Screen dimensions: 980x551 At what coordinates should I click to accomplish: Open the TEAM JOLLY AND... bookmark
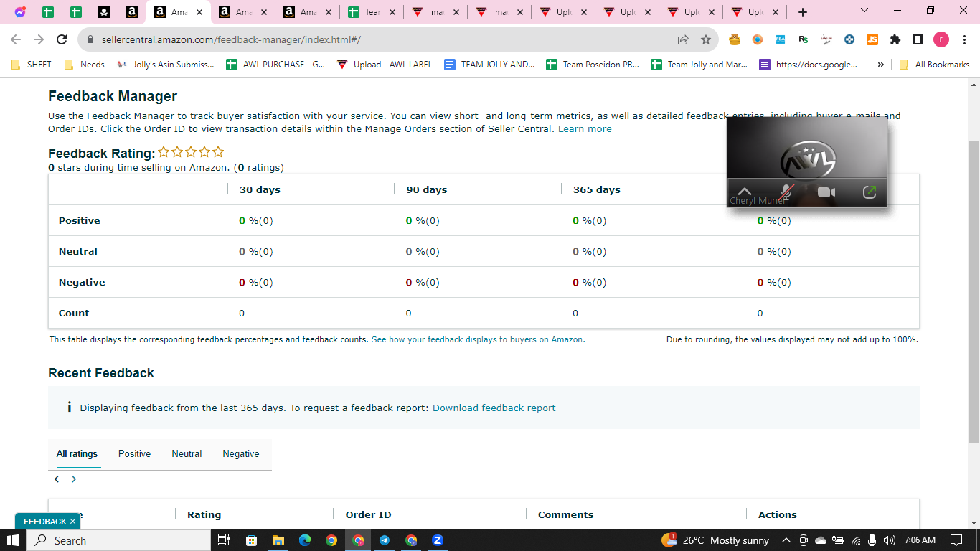point(489,65)
